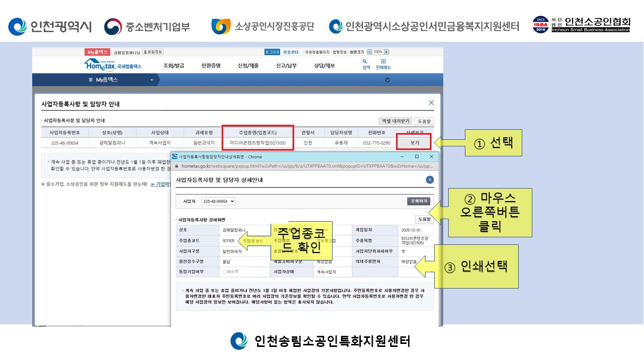Viewport: 644px width, 362px height.
Task: Click the 주업종명(업종코드) column header
Action: coord(258,132)
